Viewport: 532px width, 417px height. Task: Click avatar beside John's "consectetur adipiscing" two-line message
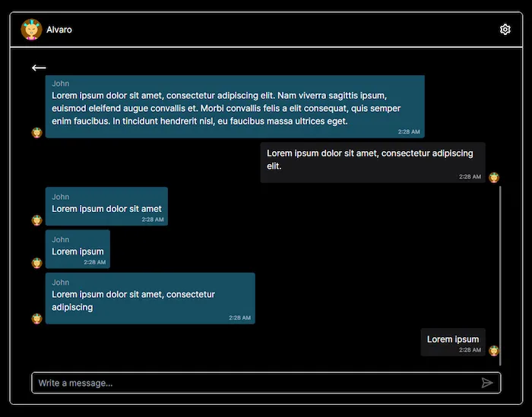(36, 318)
